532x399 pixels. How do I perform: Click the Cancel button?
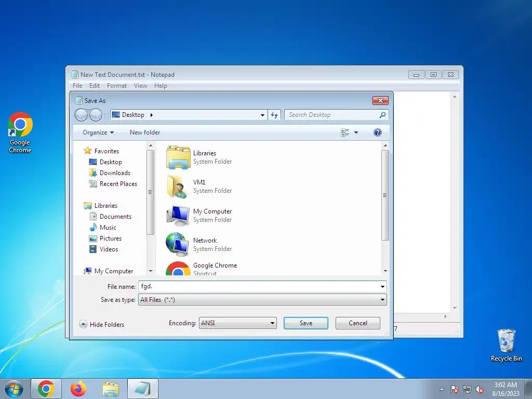click(357, 323)
